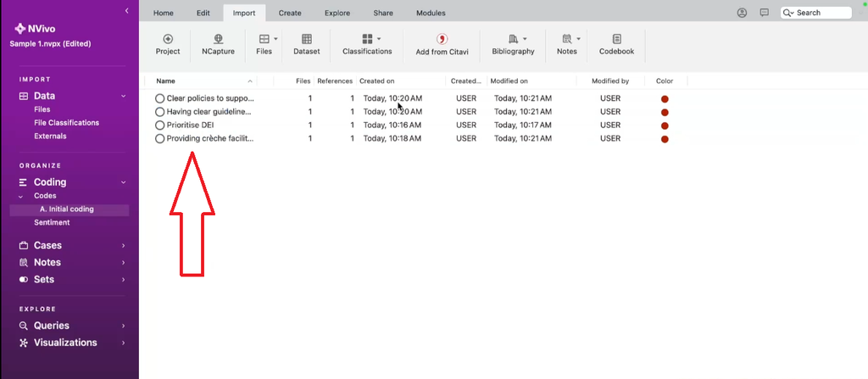Expand the Visualizations section chevron
This screenshot has height=379, width=868.
coord(124,343)
